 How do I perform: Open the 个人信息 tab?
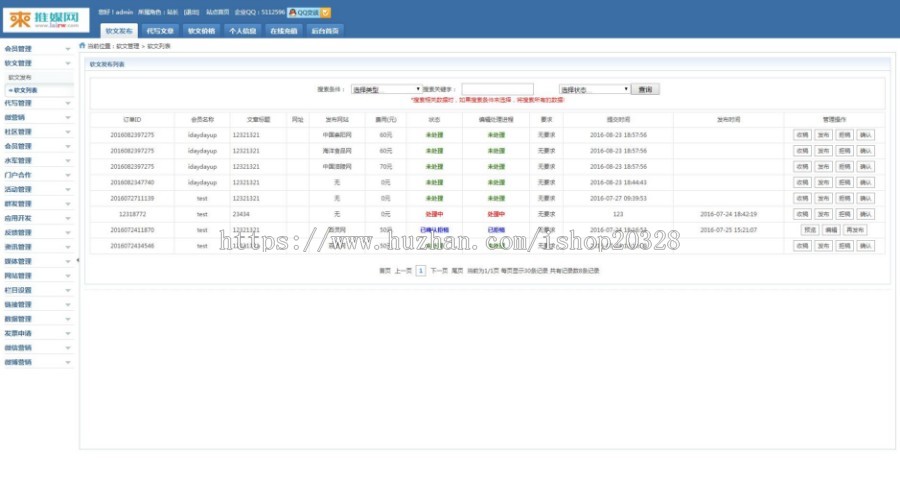click(x=243, y=31)
